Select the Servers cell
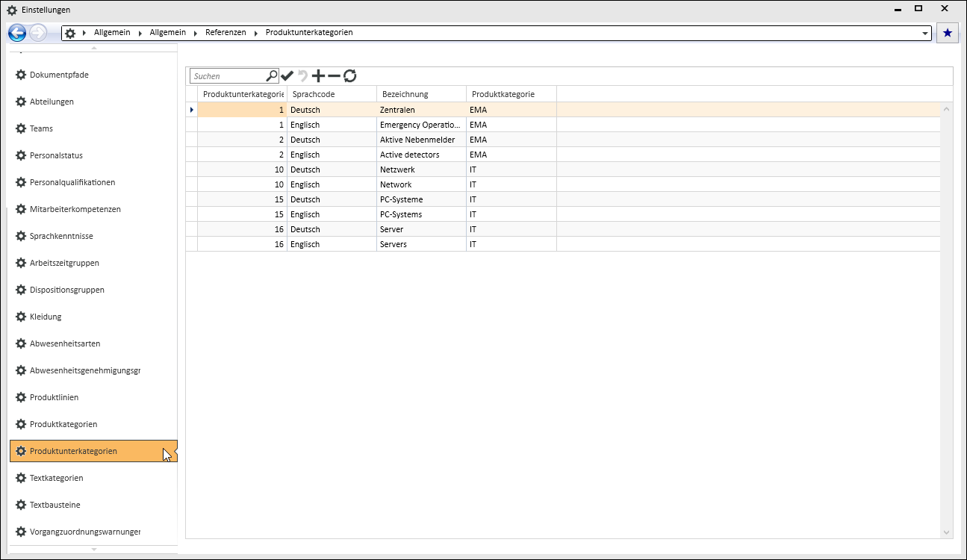 pyautogui.click(x=421, y=244)
